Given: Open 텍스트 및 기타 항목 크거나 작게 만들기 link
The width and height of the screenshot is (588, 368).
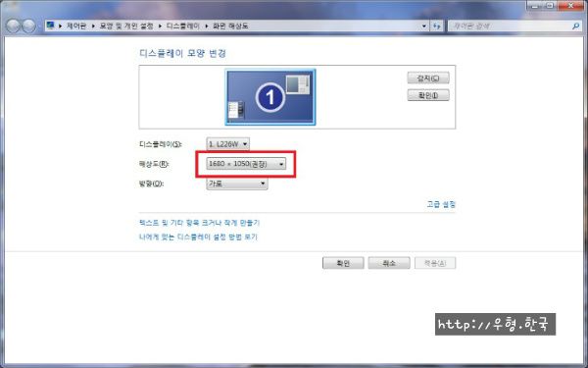Looking at the screenshot, I should point(200,223).
